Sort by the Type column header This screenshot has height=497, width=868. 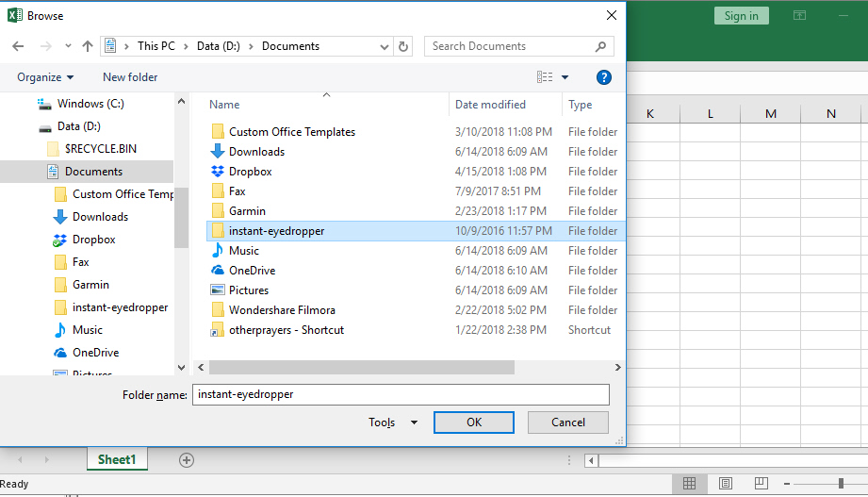[581, 105]
